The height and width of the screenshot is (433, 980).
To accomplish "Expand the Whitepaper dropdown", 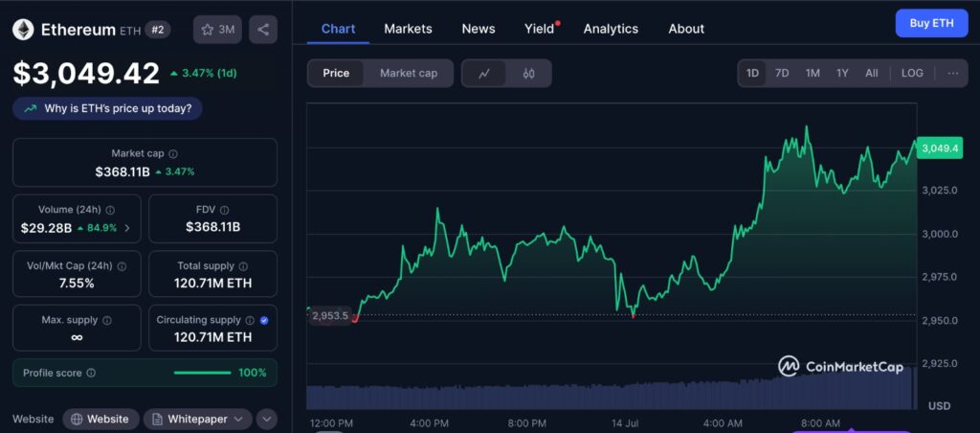I will click(x=197, y=420).
